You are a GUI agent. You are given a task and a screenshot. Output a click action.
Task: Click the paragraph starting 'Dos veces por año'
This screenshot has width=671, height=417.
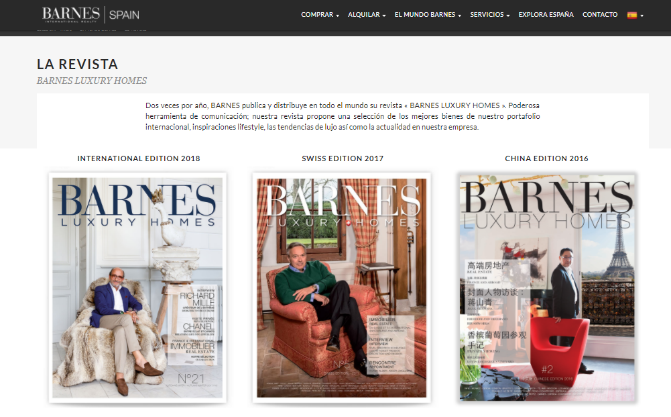click(342, 116)
